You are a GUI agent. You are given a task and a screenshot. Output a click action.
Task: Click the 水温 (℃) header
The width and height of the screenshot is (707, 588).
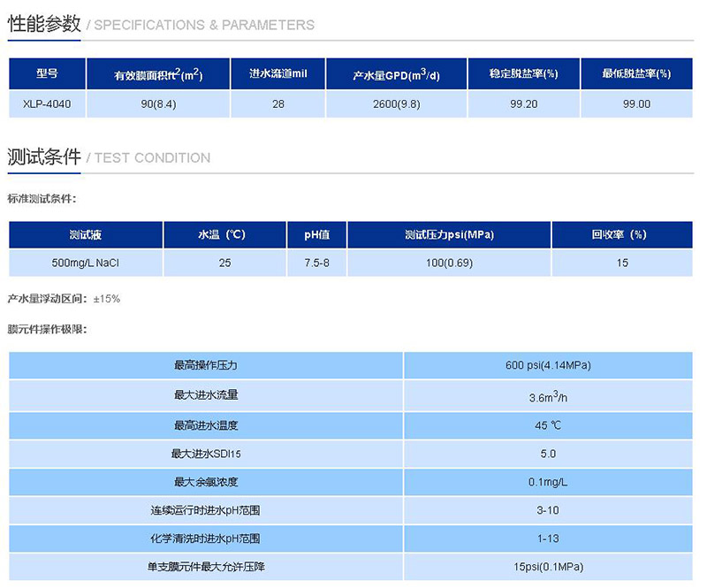tap(224, 234)
